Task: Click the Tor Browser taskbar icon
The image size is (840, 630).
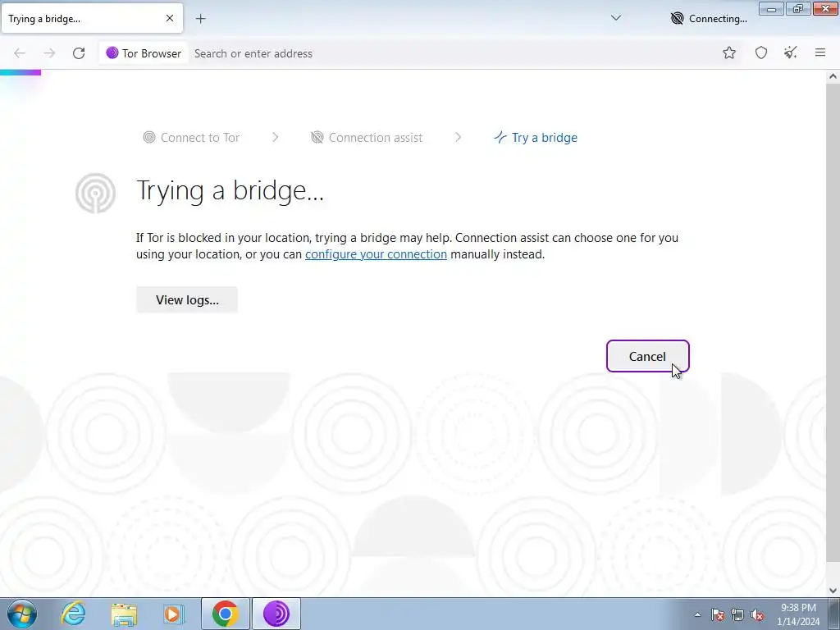Action: click(276, 614)
